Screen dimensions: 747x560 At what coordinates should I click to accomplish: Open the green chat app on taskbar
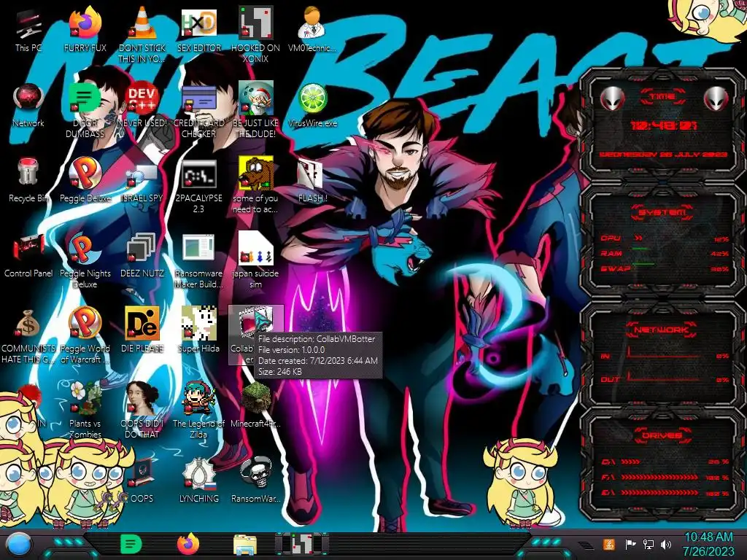click(x=131, y=545)
